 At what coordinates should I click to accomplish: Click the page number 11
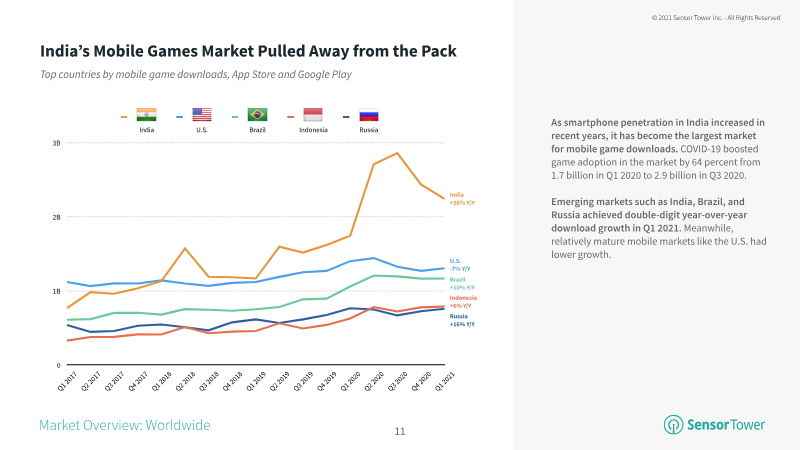400,432
